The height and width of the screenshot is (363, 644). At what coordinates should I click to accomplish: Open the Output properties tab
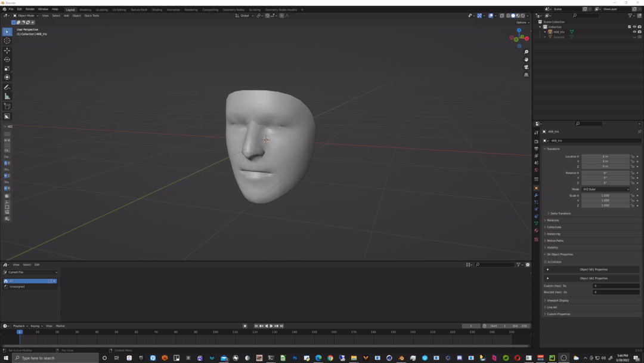pyautogui.click(x=536, y=149)
